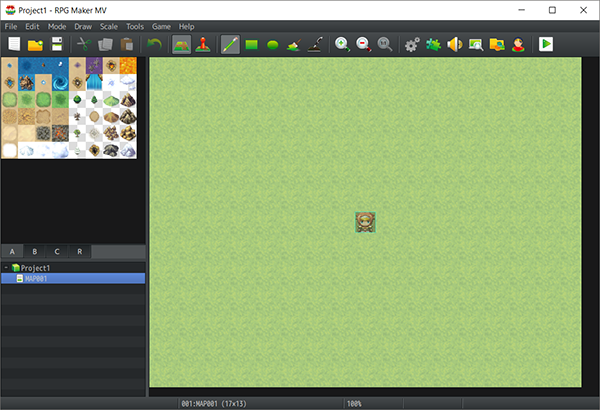Image resolution: width=600 pixels, height=410 pixels.
Task: Open the Draw menu
Action: click(x=83, y=26)
